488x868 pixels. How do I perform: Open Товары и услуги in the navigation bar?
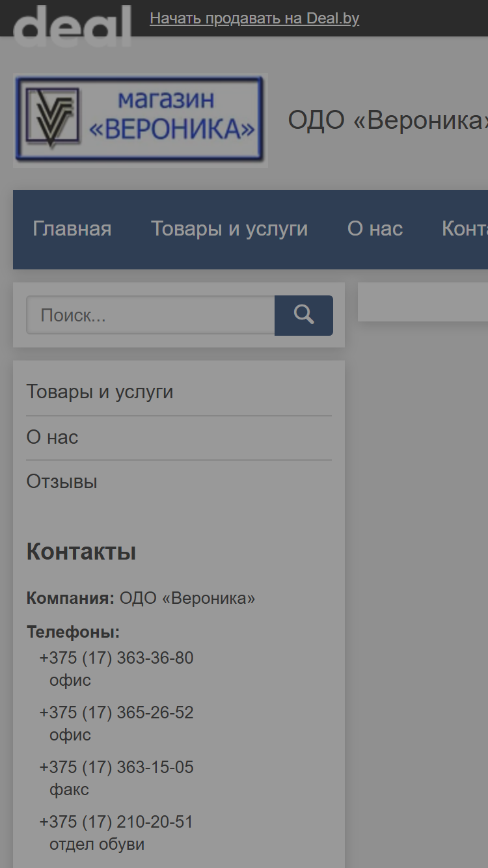230,228
